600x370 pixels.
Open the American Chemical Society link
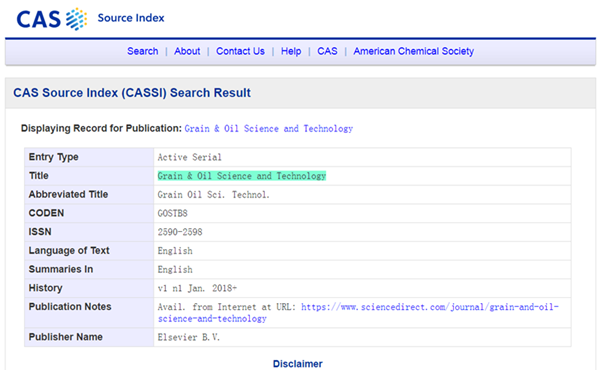click(414, 51)
